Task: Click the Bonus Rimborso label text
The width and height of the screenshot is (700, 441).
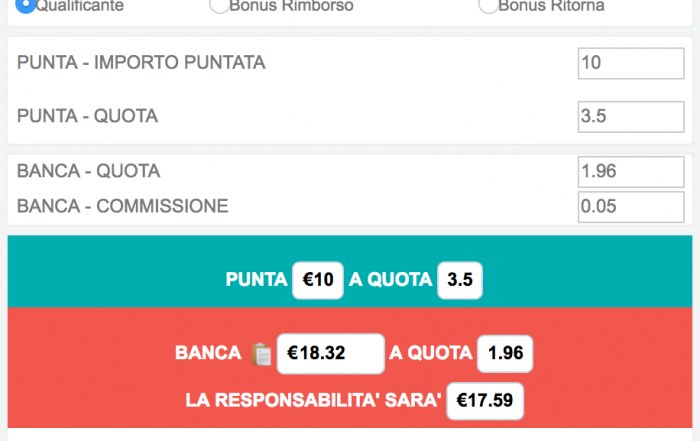Action: coord(291,6)
